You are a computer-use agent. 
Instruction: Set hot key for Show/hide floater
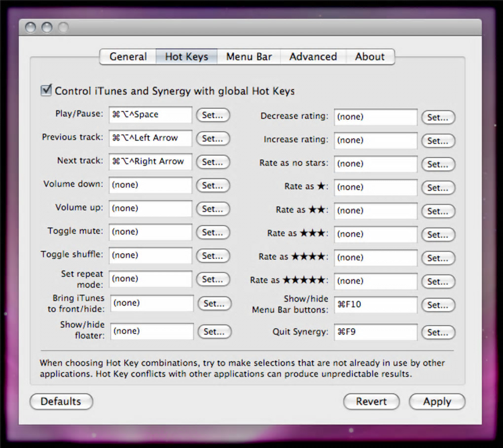pos(215,331)
